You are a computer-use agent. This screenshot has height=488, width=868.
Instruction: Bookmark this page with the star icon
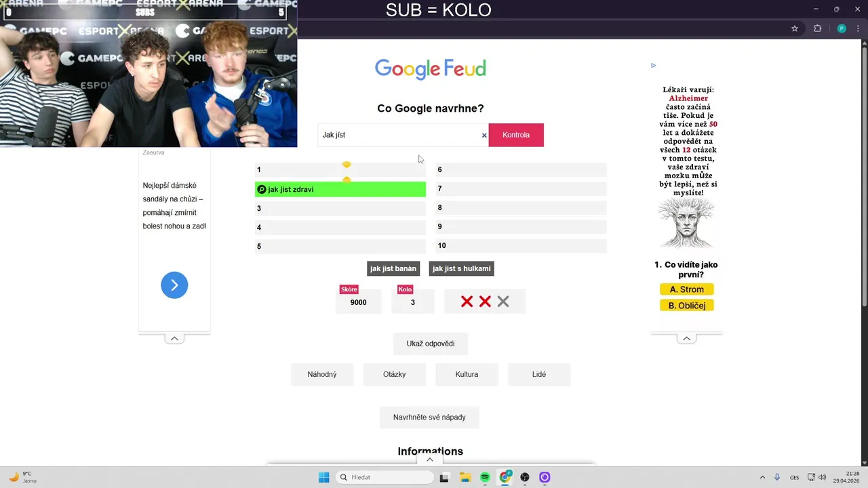click(x=795, y=28)
